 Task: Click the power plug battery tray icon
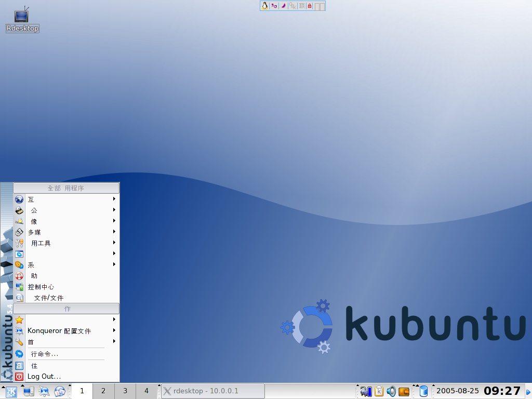pyautogui.click(x=366, y=392)
